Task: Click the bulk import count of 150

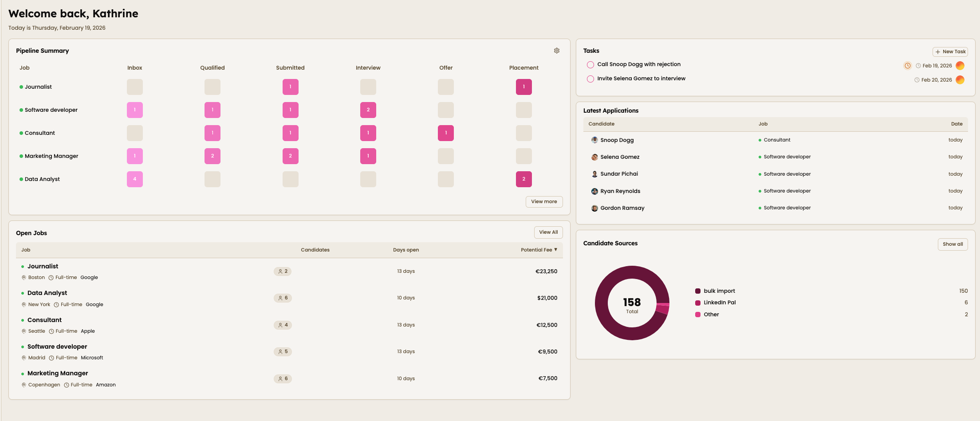Action: click(x=964, y=291)
